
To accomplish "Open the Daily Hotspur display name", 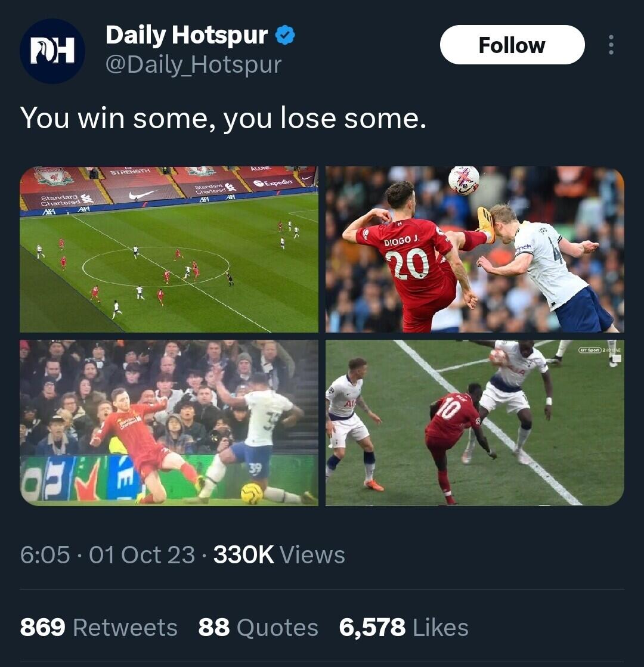I will tap(187, 35).
